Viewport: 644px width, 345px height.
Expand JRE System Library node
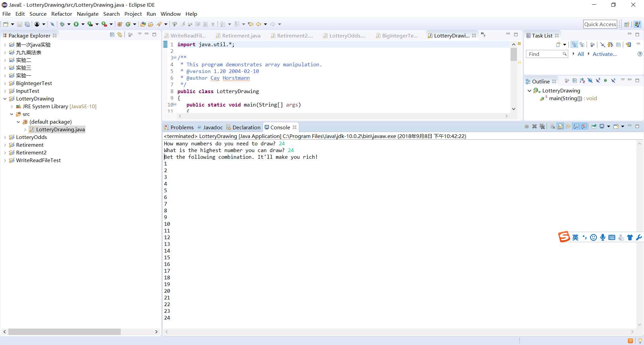[11, 107]
